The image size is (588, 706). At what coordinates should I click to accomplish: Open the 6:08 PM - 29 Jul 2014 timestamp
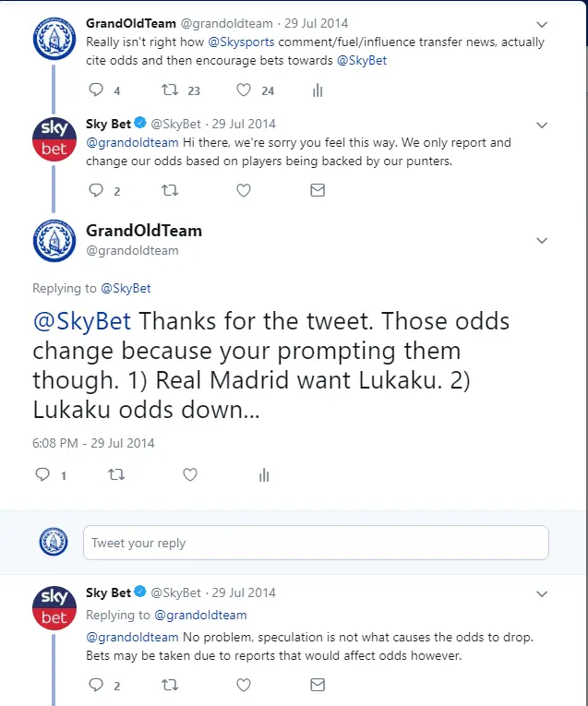[x=93, y=443]
